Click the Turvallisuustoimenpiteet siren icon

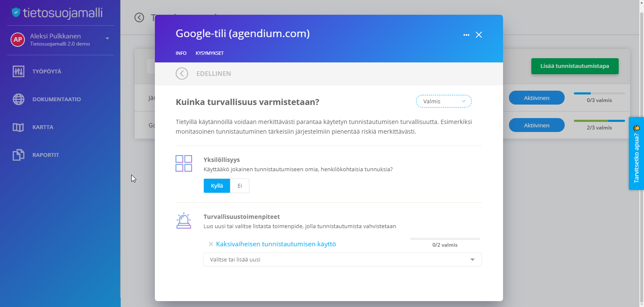point(184,221)
